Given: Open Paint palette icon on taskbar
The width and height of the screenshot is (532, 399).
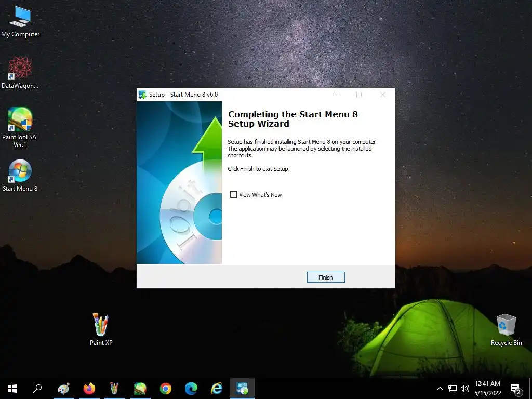Looking at the screenshot, I should 63,389.
